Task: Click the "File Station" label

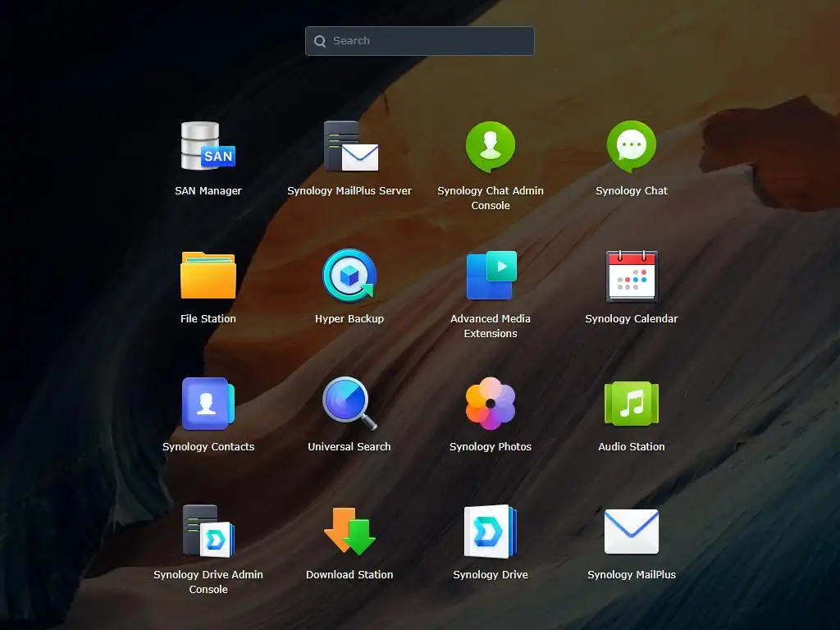Action: 208,319
